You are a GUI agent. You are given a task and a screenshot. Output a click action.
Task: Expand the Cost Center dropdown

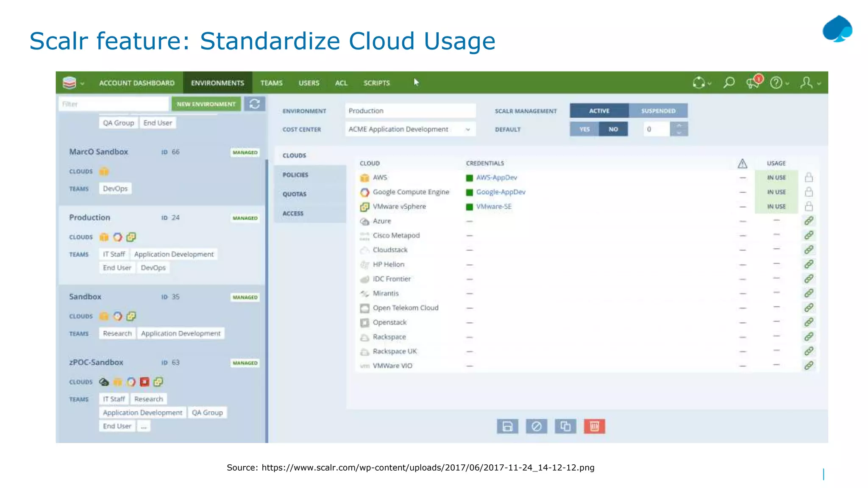[468, 129]
